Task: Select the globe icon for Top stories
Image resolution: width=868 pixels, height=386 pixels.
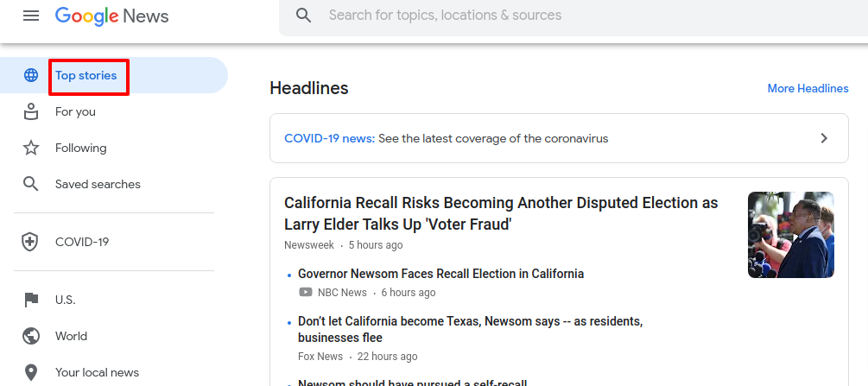Action: coord(31,75)
